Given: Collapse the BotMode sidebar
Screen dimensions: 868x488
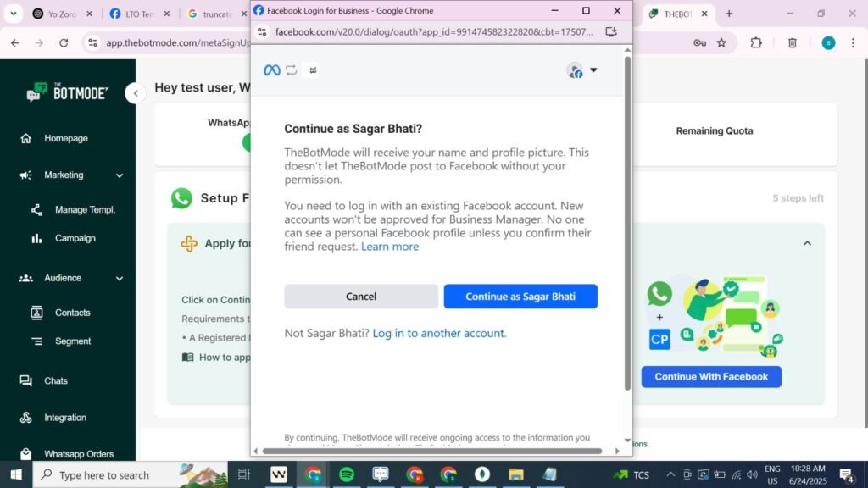Looking at the screenshot, I should 135,93.
